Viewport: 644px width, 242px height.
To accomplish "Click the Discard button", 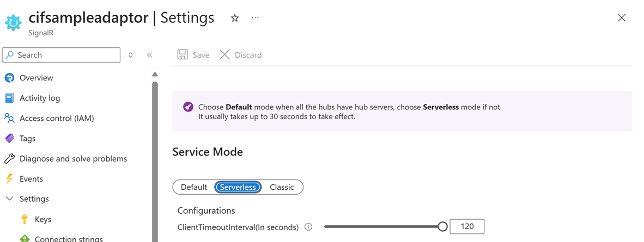I will pos(241,55).
